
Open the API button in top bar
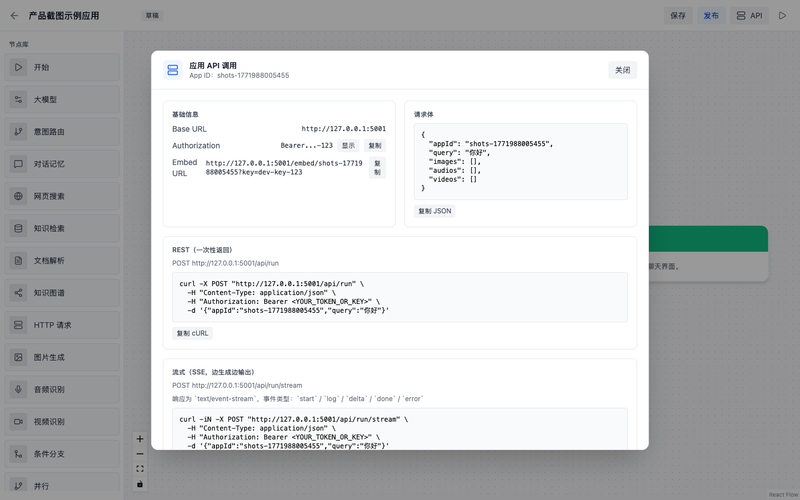[749, 16]
